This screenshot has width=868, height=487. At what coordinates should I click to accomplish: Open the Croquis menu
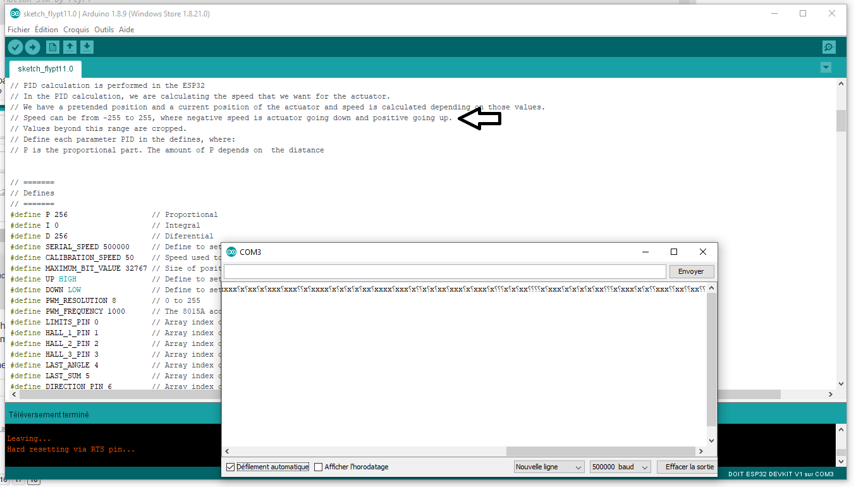click(x=76, y=30)
